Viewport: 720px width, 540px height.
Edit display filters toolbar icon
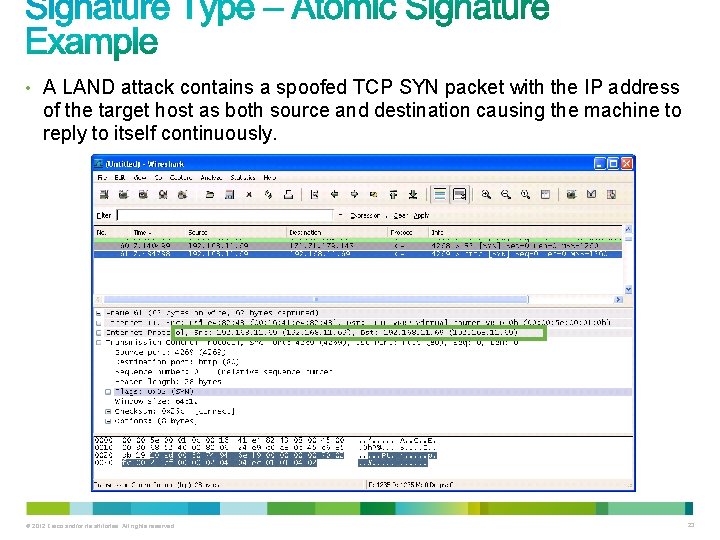click(591, 195)
